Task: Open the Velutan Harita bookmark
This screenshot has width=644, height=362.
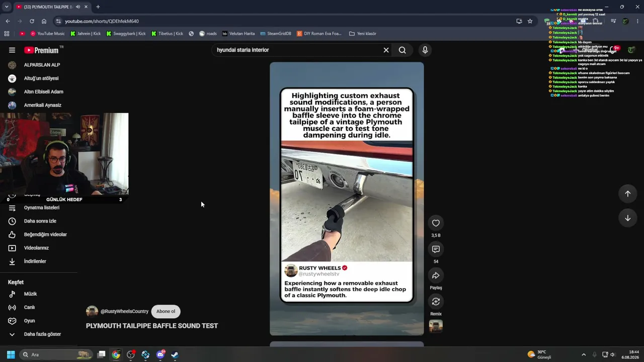Action: [238, 34]
